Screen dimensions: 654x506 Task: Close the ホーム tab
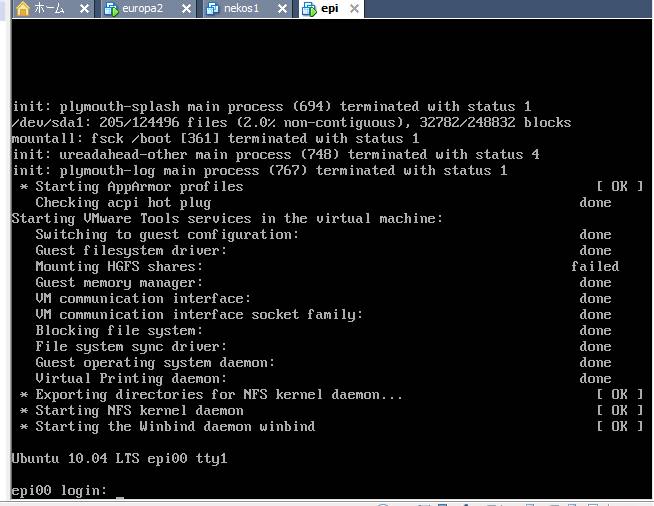click(x=83, y=9)
